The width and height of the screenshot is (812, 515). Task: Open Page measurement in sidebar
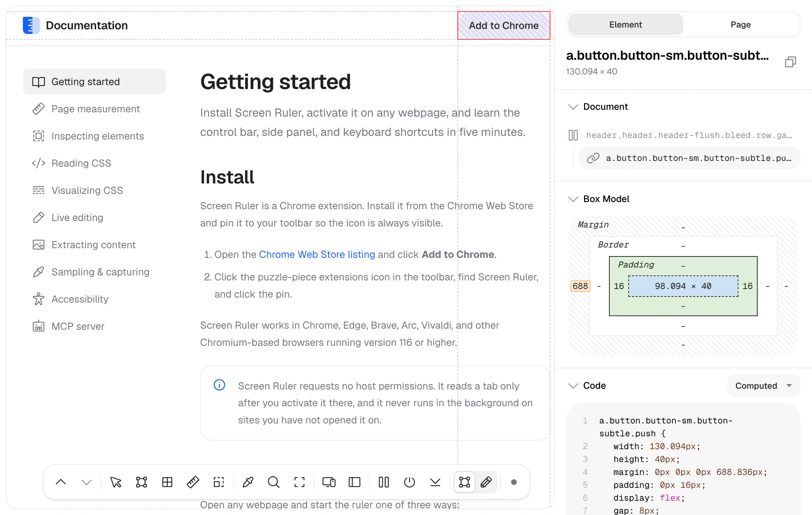(x=94, y=109)
